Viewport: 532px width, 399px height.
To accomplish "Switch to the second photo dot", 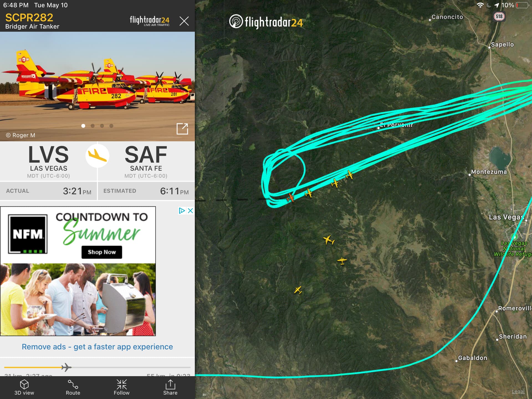I will pyautogui.click(x=93, y=126).
